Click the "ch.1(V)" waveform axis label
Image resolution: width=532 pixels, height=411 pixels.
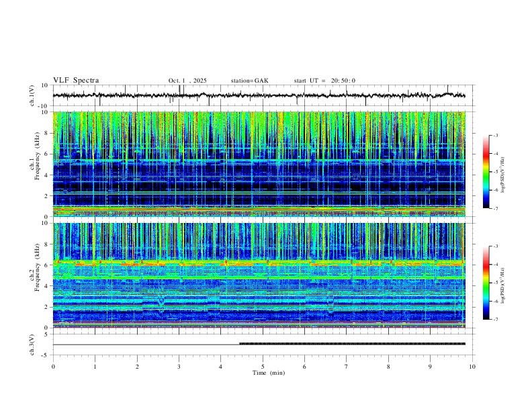pyautogui.click(x=32, y=95)
